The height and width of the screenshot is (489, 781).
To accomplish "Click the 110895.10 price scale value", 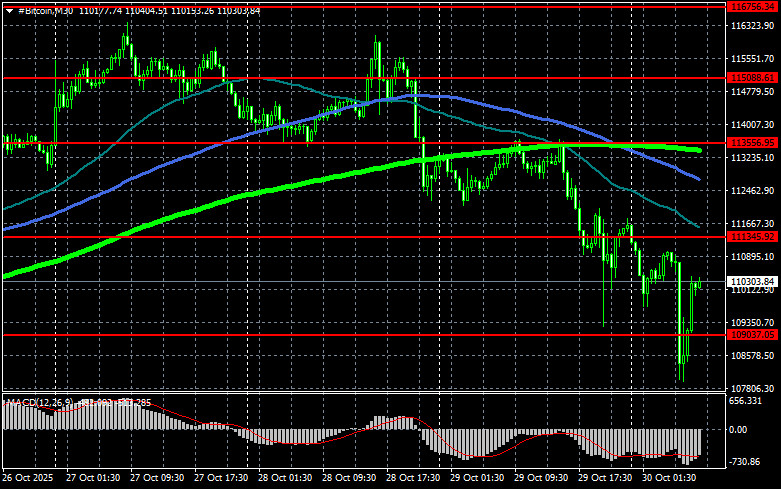I will click(752, 256).
